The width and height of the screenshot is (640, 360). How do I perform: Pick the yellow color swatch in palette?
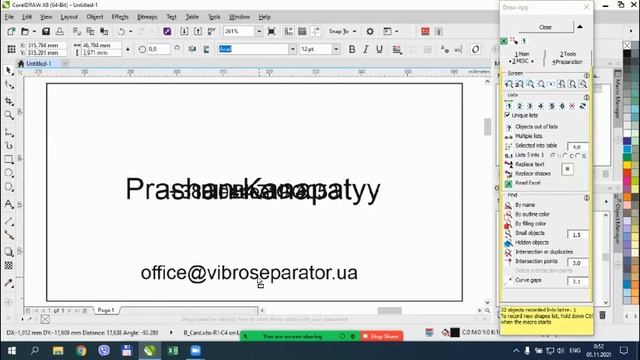pyautogui.click(x=627, y=164)
